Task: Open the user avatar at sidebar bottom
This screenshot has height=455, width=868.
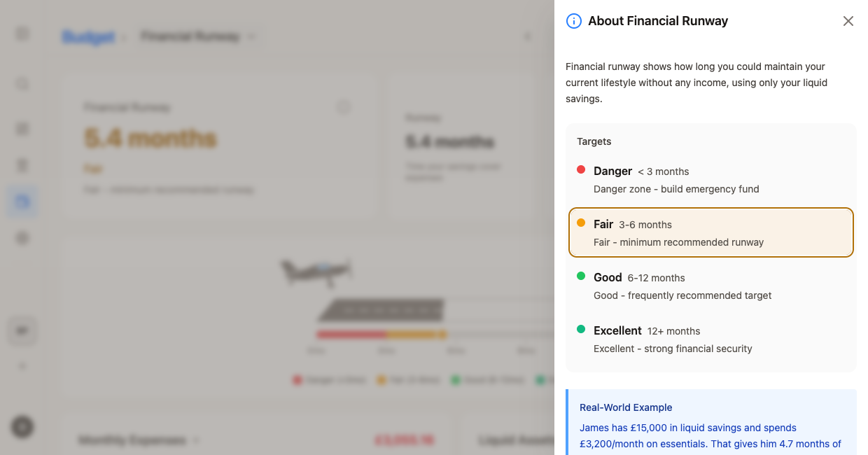Action: [22, 427]
